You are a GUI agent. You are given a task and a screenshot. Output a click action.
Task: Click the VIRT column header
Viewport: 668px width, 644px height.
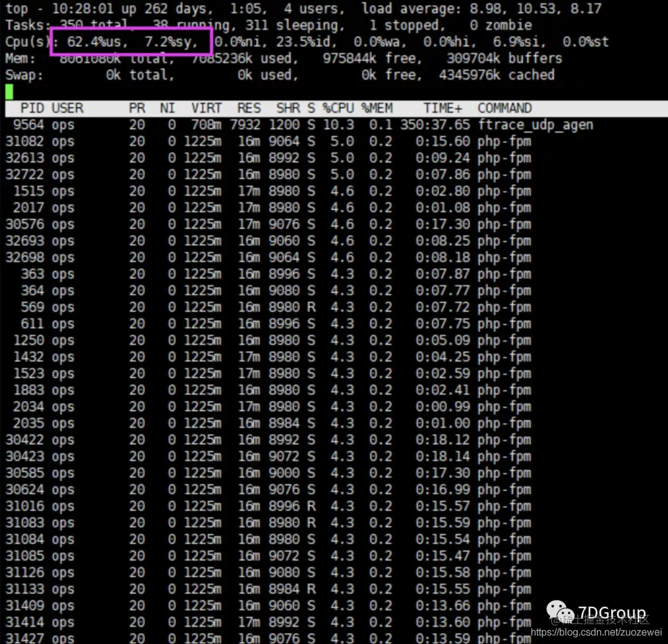click(206, 108)
